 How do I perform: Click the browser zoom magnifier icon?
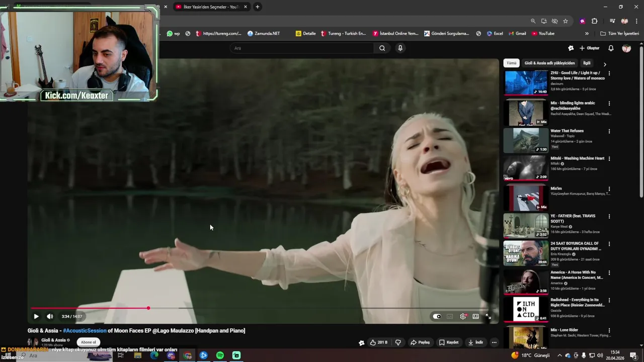click(x=533, y=21)
